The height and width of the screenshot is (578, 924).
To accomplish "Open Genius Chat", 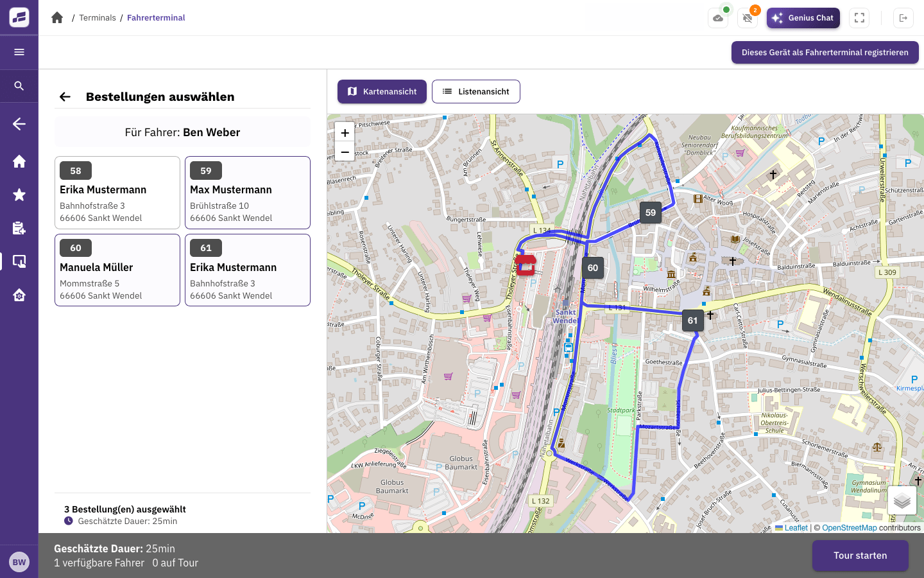I will 803,18.
